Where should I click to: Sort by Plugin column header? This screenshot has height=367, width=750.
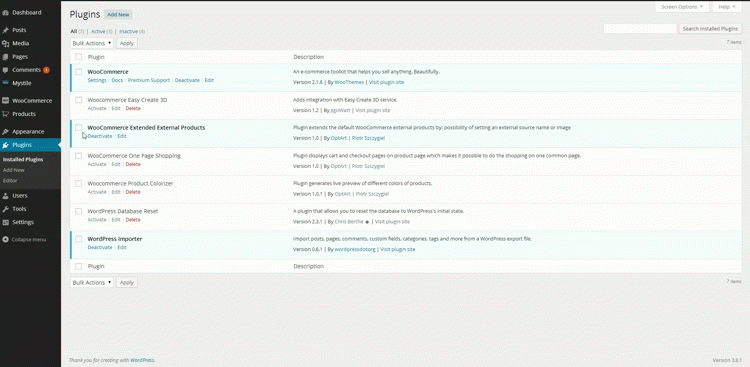click(96, 57)
